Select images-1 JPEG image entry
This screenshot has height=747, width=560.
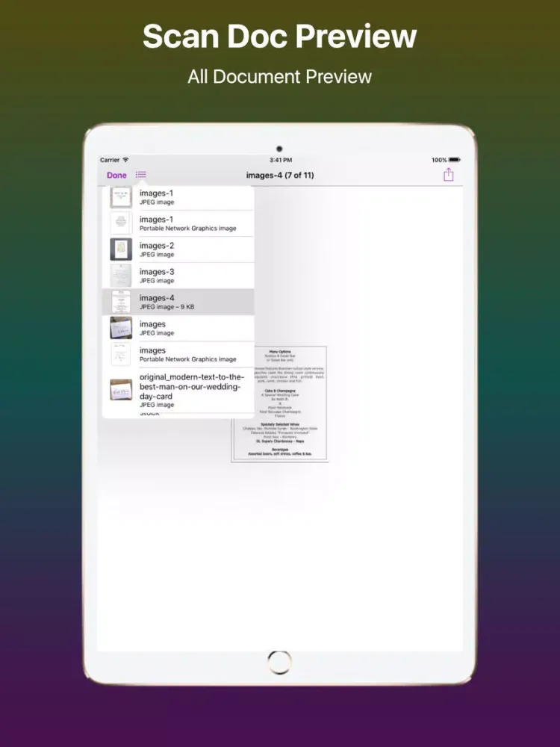pyautogui.click(x=194, y=197)
